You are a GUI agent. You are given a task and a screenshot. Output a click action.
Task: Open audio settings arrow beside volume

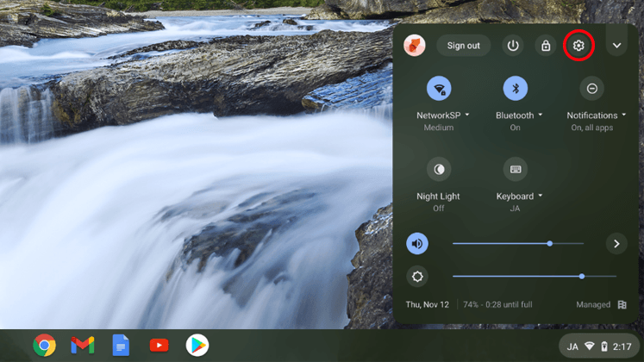pos(616,244)
